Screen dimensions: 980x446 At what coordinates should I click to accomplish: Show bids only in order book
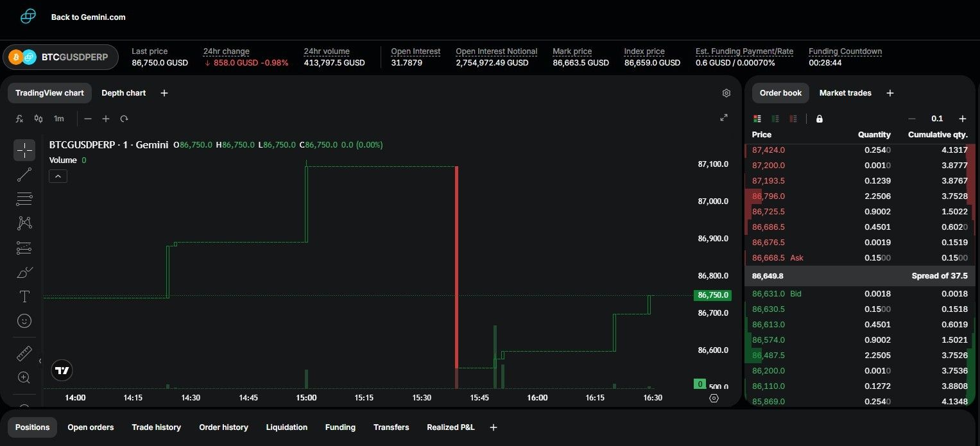pos(775,119)
